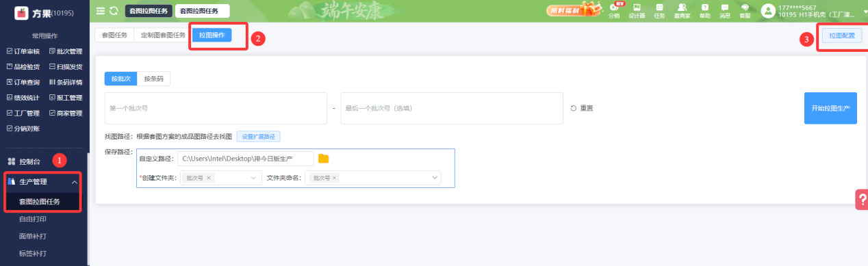Image resolution: width=868 pixels, height=266 pixels.
Task: Open 面单补打 in sidebar menu
Action: (x=33, y=236)
